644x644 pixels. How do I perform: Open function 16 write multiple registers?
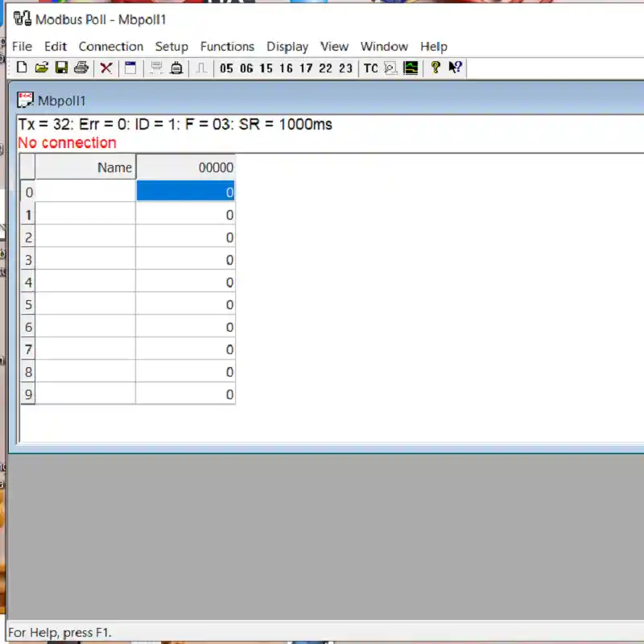pos(287,68)
